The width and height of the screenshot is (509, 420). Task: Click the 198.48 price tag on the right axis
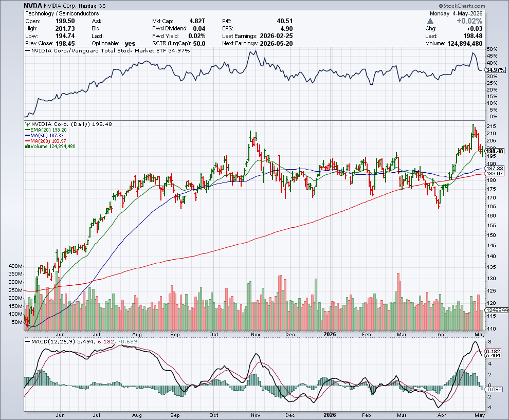pos(495,151)
